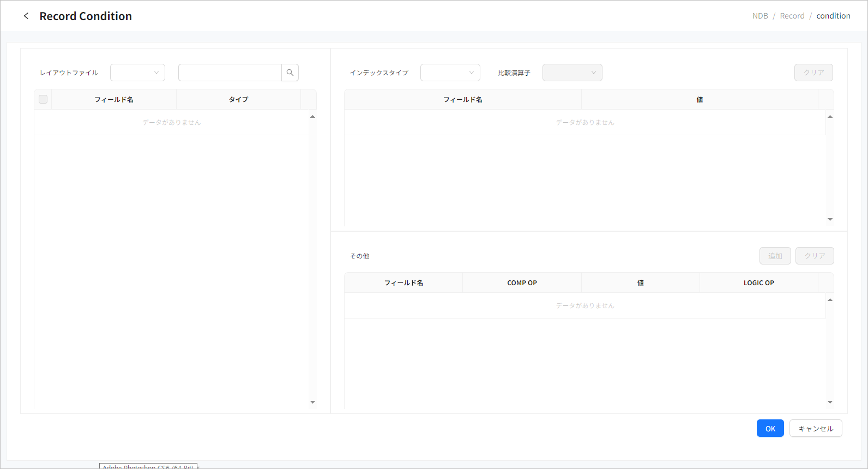The image size is (868, 469).
Task: Click the クリア button in その他 section
Action: pyautogui.click(x=815, y=256)
